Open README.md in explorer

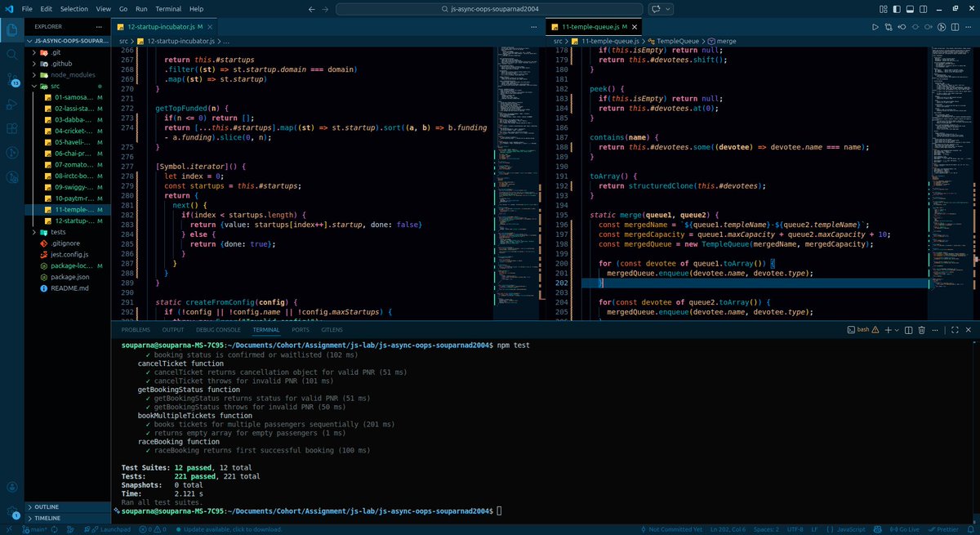point(69,289)
